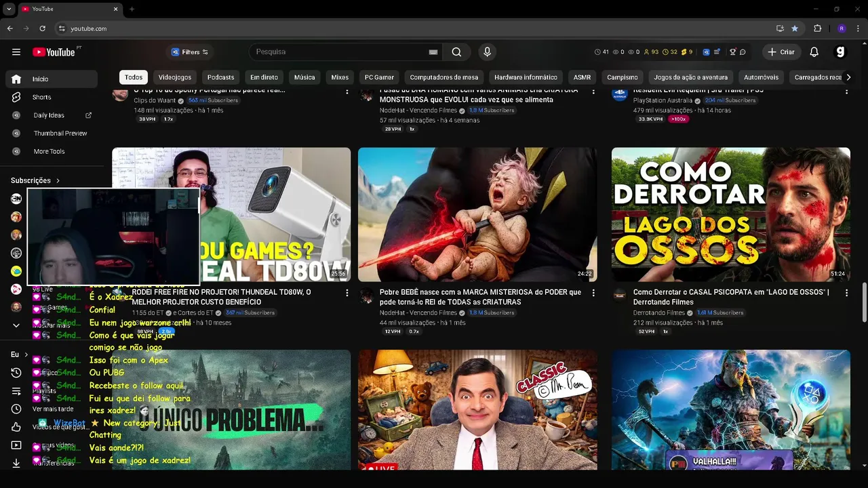This screenshot has height=488, width=868.
Task: Expand the Subscrições section
Action: [35, 180]
